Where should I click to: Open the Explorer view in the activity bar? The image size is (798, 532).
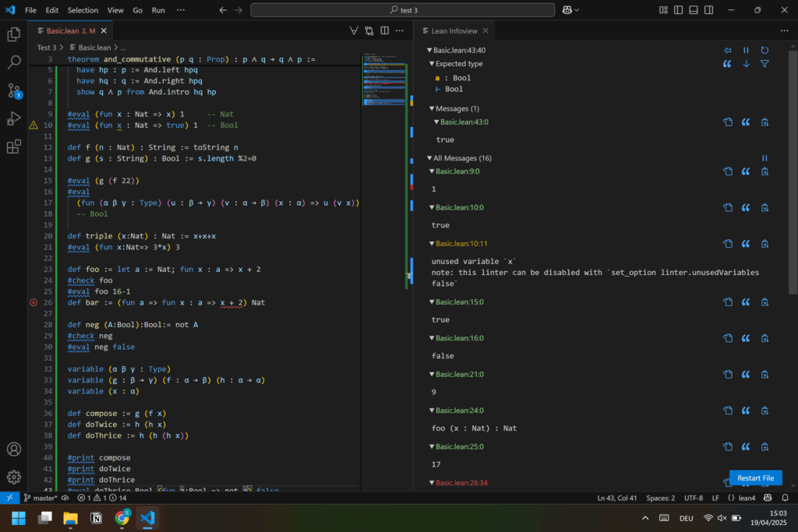[x=14, y=34]
